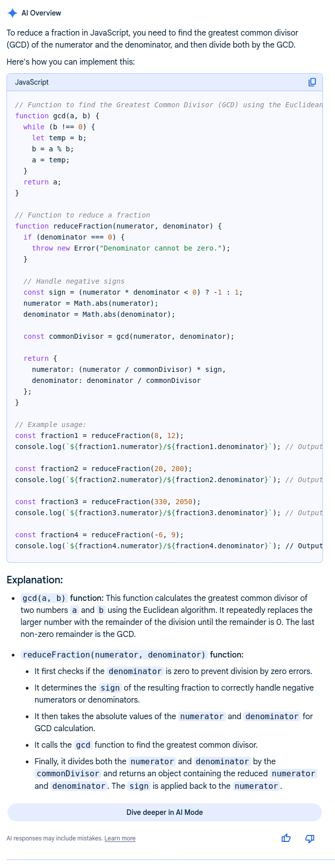Image resolution: width=335 pixels, height=868 pixels.
Task: Open the Learn more link
Action: point(120,838)
